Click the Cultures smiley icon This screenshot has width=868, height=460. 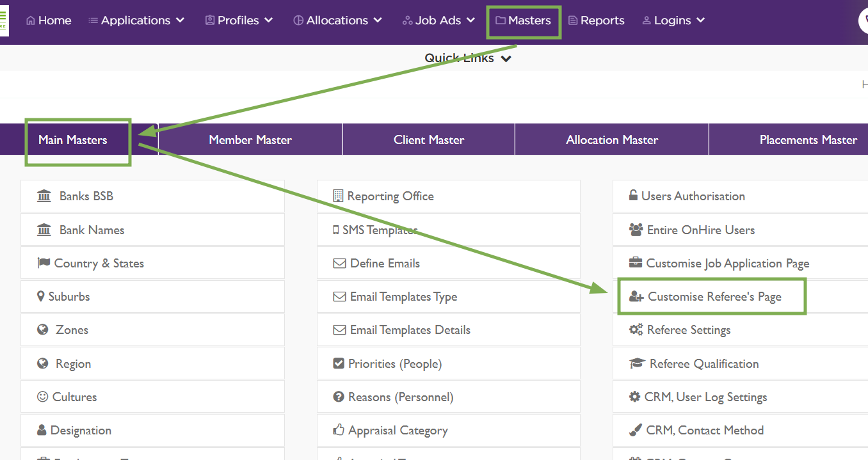point(43,397)
